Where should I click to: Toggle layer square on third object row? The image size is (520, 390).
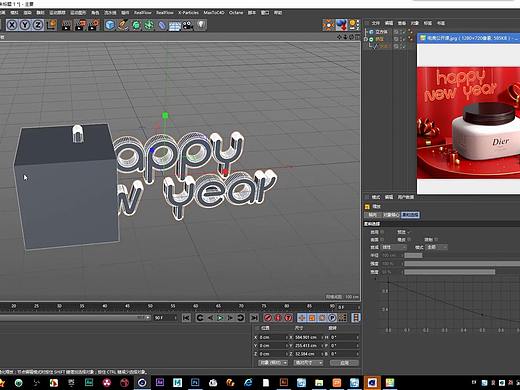tap(396, 46)
